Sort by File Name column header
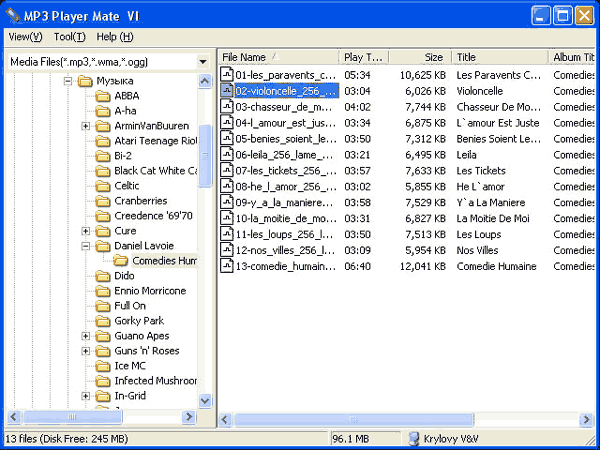This screenshot has height=450, width=600. click(x=279, y=57)
